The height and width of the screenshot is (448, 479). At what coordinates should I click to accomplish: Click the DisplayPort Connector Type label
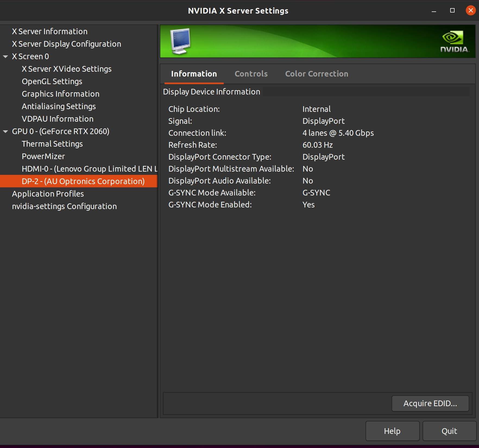[220, 157]
